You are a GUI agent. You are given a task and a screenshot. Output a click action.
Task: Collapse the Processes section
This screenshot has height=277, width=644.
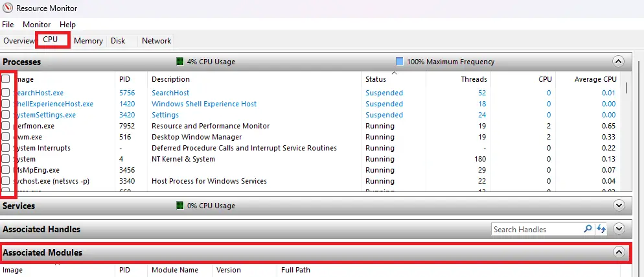[x=618, y=62]
